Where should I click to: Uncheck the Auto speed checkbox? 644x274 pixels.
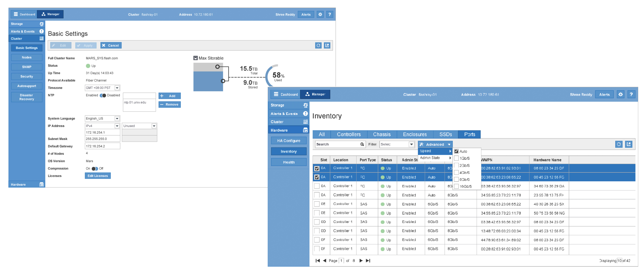click(456, 151)
